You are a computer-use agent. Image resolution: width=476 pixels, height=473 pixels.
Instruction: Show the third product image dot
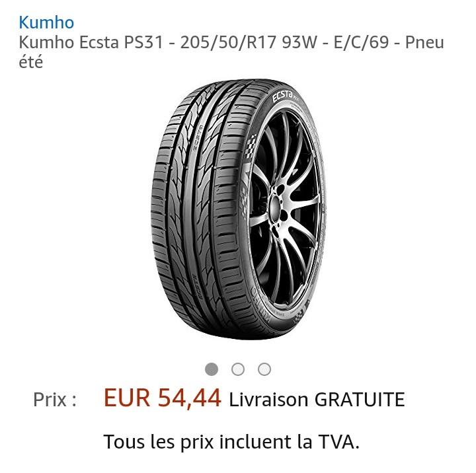tap(264, 369)
